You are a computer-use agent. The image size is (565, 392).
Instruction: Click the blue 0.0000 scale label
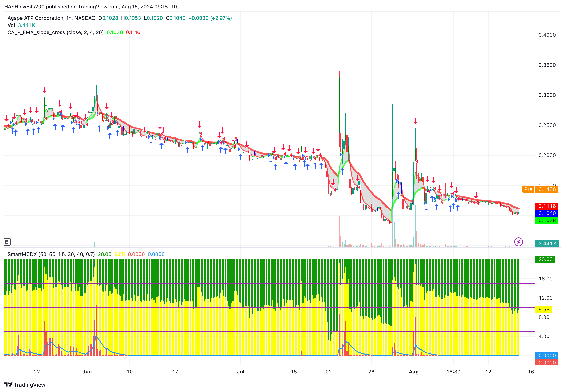pos(547,355)
